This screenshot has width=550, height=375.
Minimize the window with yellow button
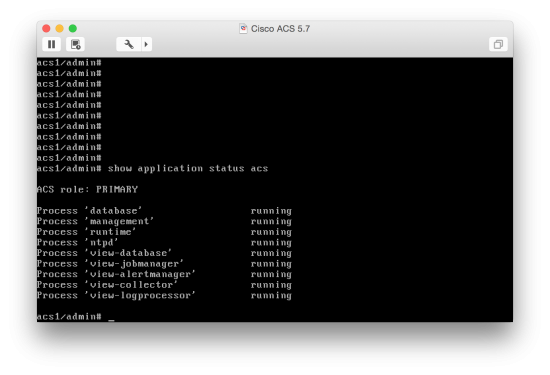tap(59, 28)
